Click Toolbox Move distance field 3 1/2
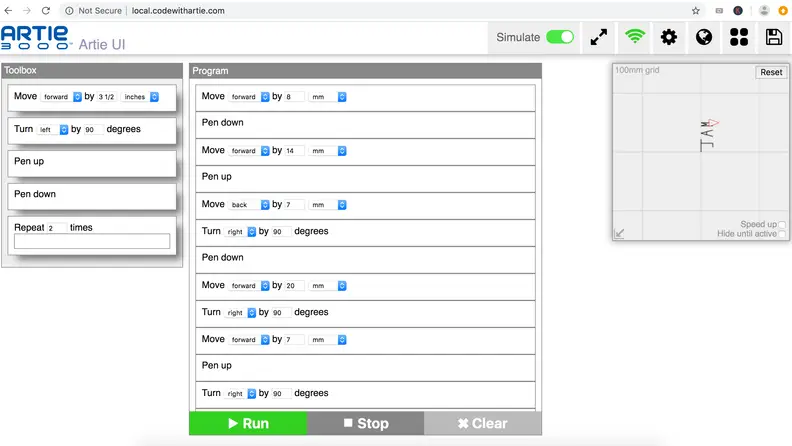 tap(107, 97)
